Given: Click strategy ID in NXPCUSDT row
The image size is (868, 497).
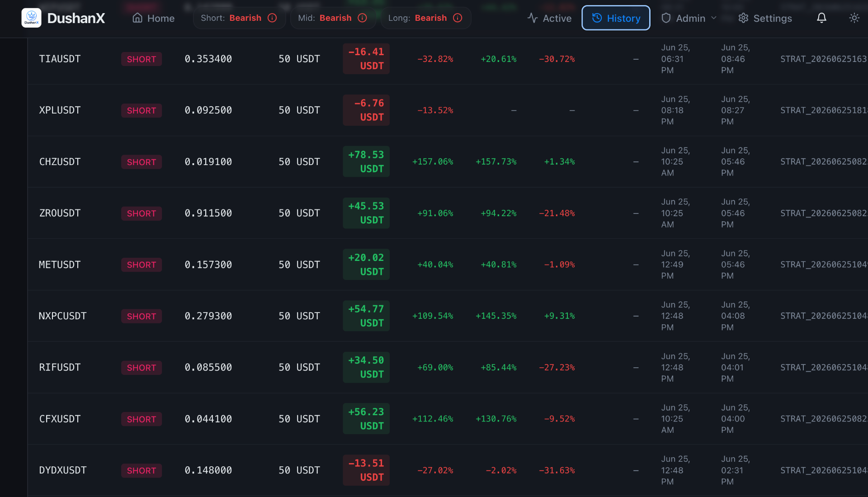Looking at the screenshot, I should 824,316.
